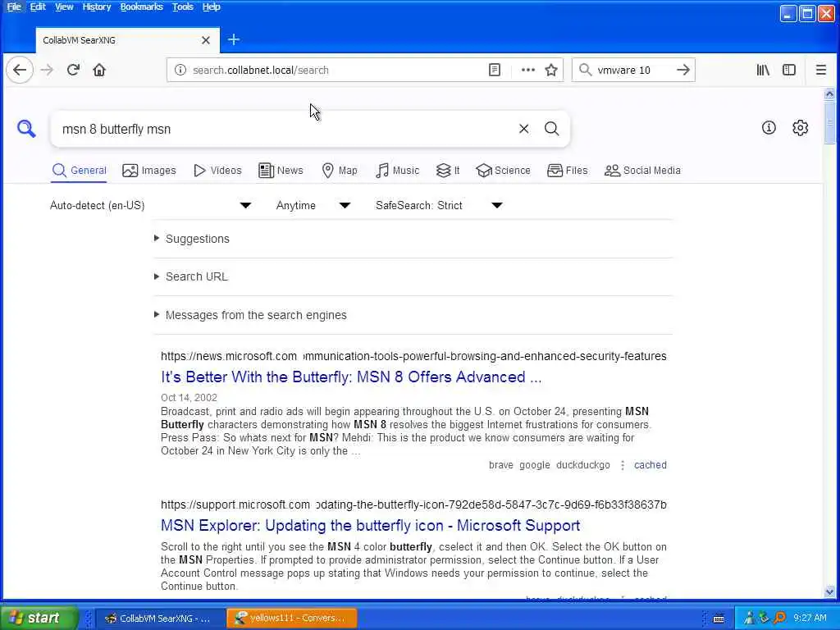Select CollabVM SearXNG taskbar button
840x630 pixels.
tap(162, 619)
